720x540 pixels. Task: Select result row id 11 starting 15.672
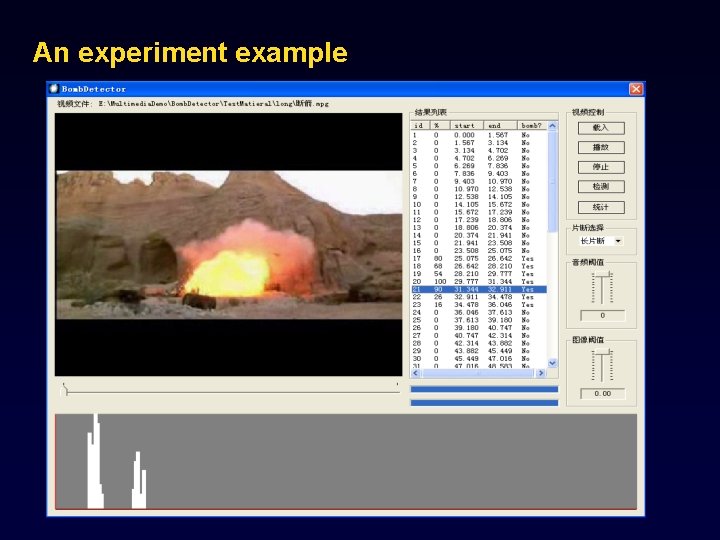coord(478,212)
